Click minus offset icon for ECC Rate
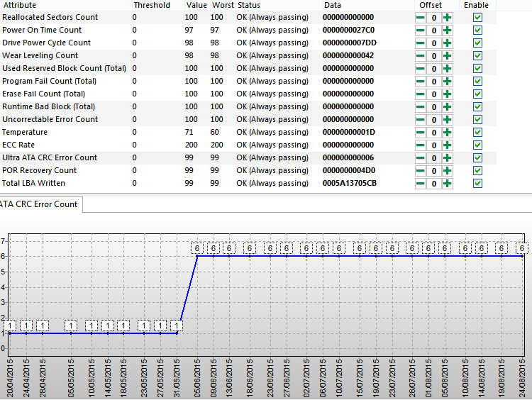This screenshot has width=532, height=400. (421, 145)
